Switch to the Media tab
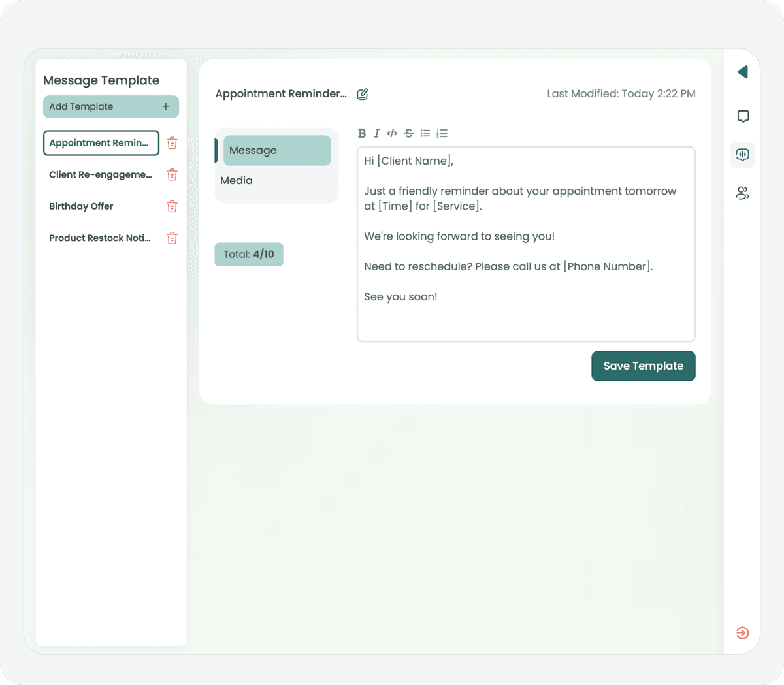The width and height of the screenshot is (784, 685). (x=237, y=180)
